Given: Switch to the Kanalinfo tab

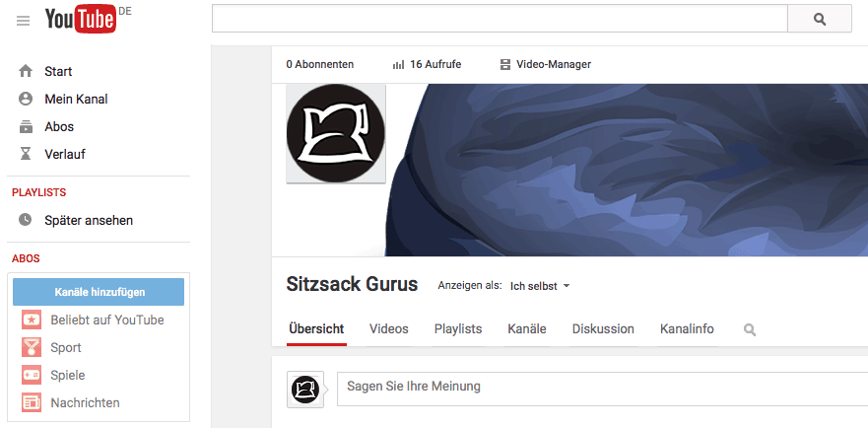Looking at the screenshot, I should [x=687, y=329].
